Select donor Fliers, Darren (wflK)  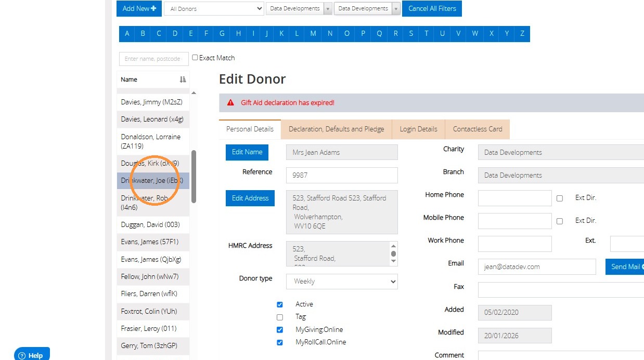point(153,294)
